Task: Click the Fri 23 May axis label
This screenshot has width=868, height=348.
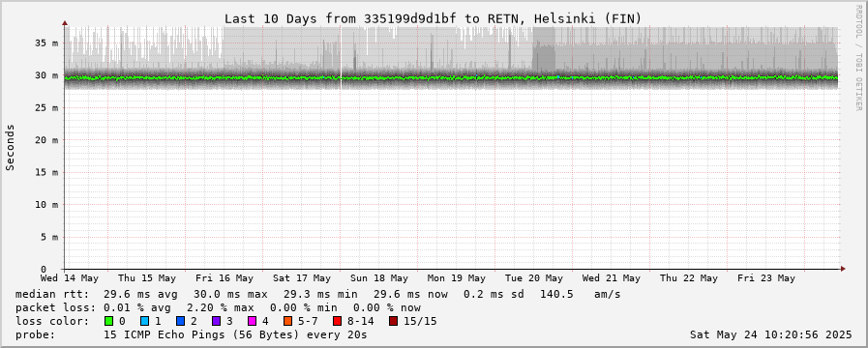Action: [x=766, y=278]
